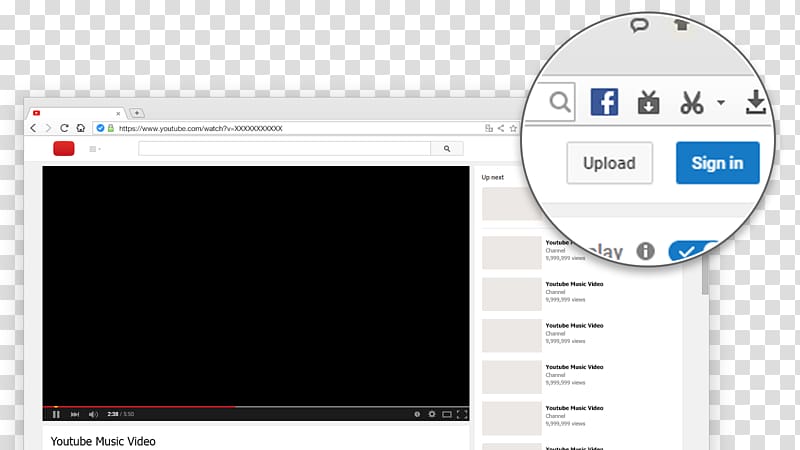
Task: Click the t-shirt icon atop the magnifier
Action: point(681,24)
